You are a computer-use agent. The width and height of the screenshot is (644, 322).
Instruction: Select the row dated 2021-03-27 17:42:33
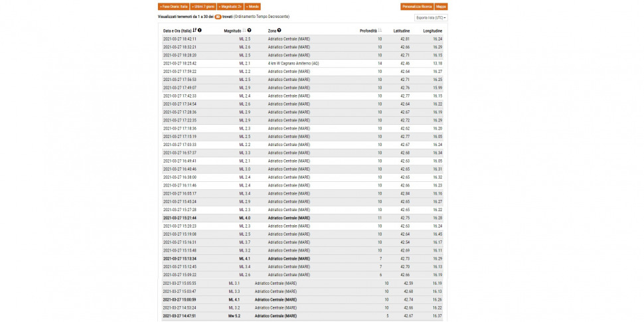pyautogui.click(x=302, y=96)
